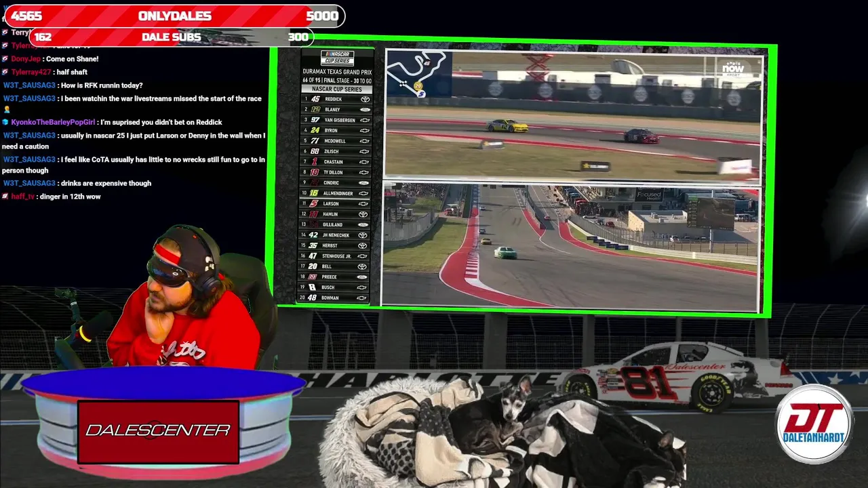Click the number 20 badge beside Bell

coord(313,266)
